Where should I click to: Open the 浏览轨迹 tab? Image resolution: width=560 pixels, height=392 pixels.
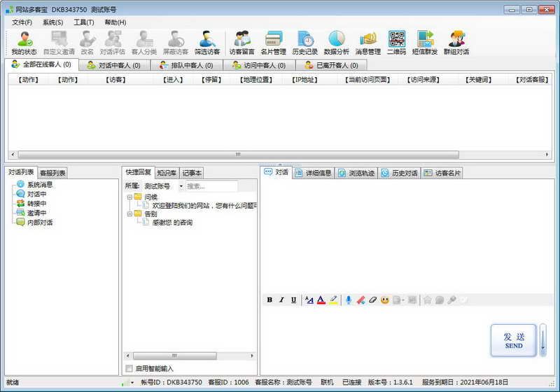click(356, 173)
